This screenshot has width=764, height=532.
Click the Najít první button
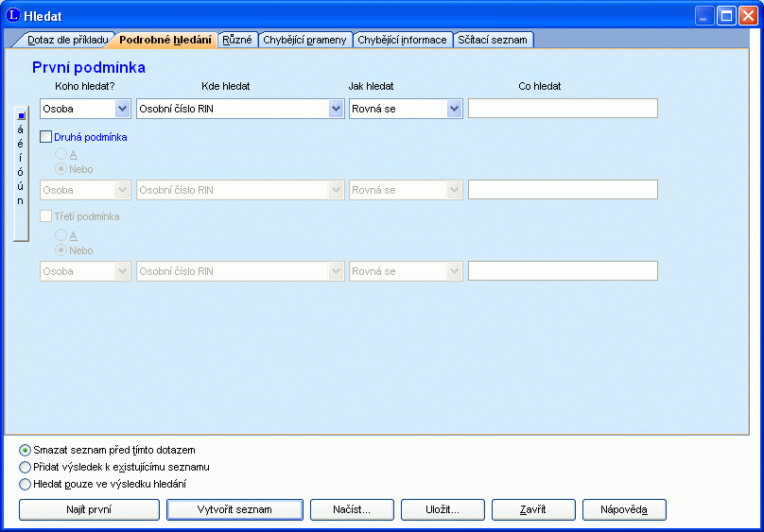click(x=89, y=509)
